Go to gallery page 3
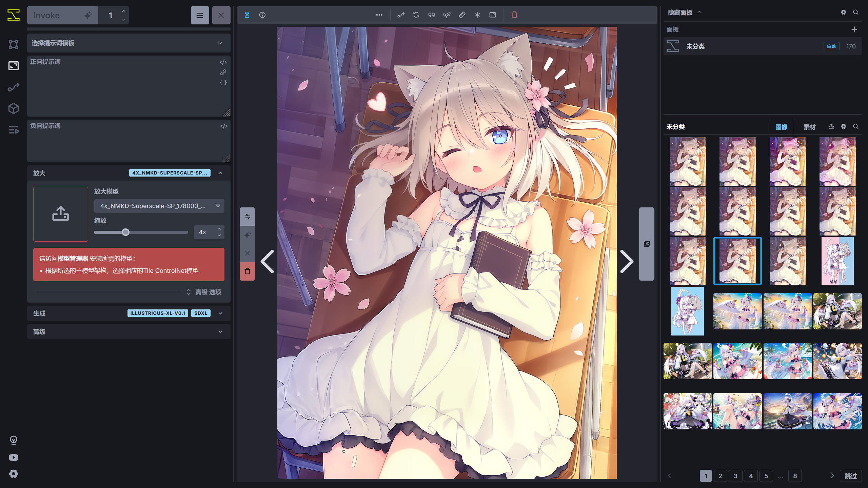Screen dimensions: 868x488 click(x=735, y=476)
